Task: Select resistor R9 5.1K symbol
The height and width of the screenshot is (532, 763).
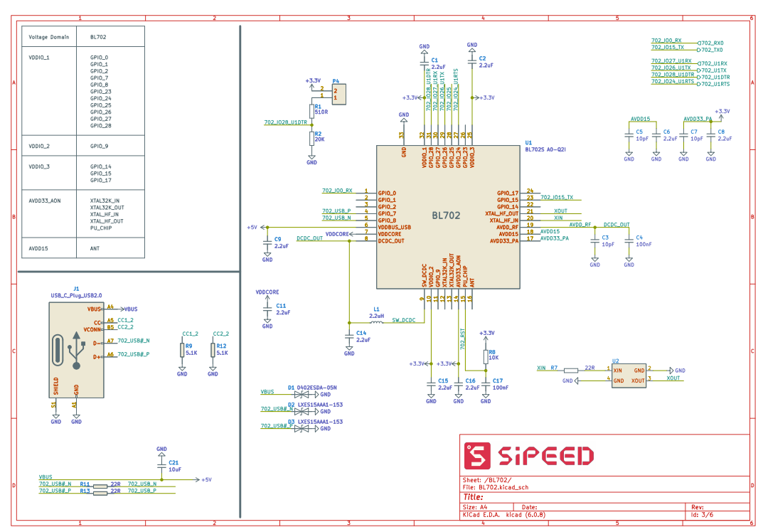Action: [x=182, y=350]
